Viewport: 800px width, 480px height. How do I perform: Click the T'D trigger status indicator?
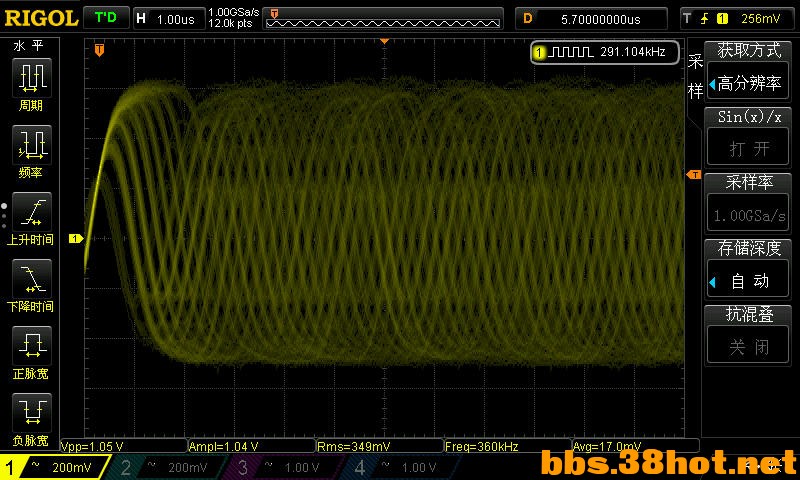tap(106, 18)
